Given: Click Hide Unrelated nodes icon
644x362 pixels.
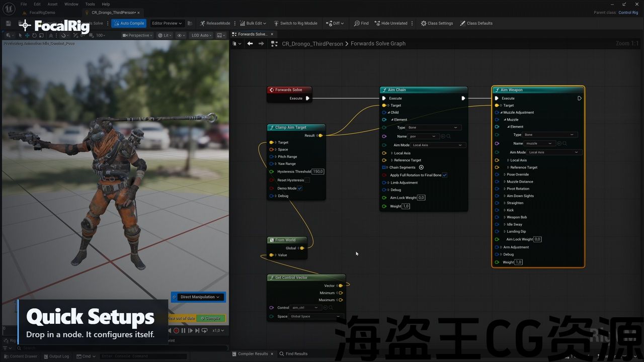Looking at the screenshot, I should (x=377, y=23).
